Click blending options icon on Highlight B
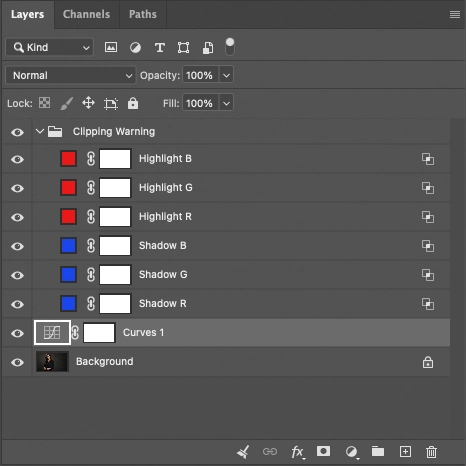Viewport: 466px width, 466px height. (428, 159)
